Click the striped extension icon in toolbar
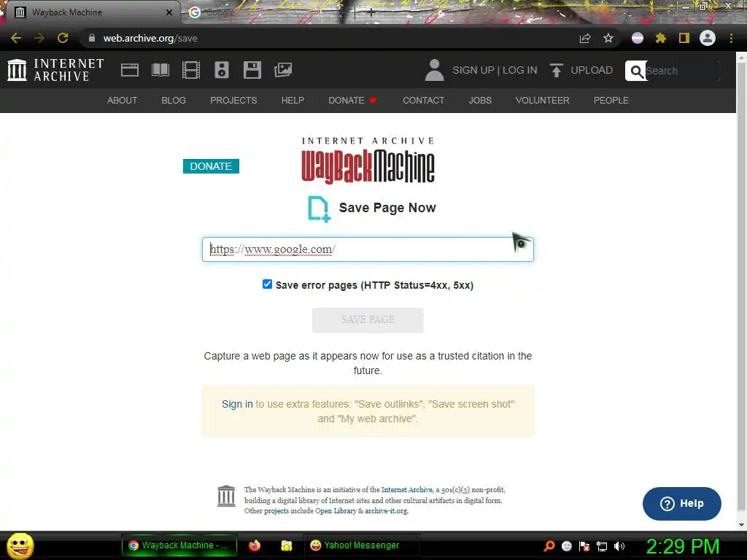 (638, 38)
